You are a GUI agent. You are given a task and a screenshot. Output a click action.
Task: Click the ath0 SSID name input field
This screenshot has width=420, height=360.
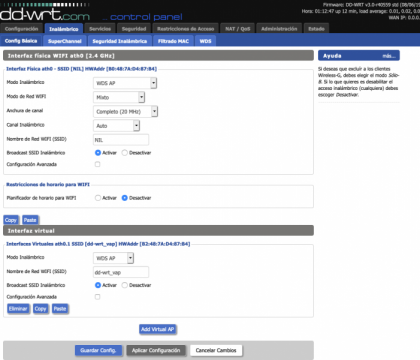(121, 140)
